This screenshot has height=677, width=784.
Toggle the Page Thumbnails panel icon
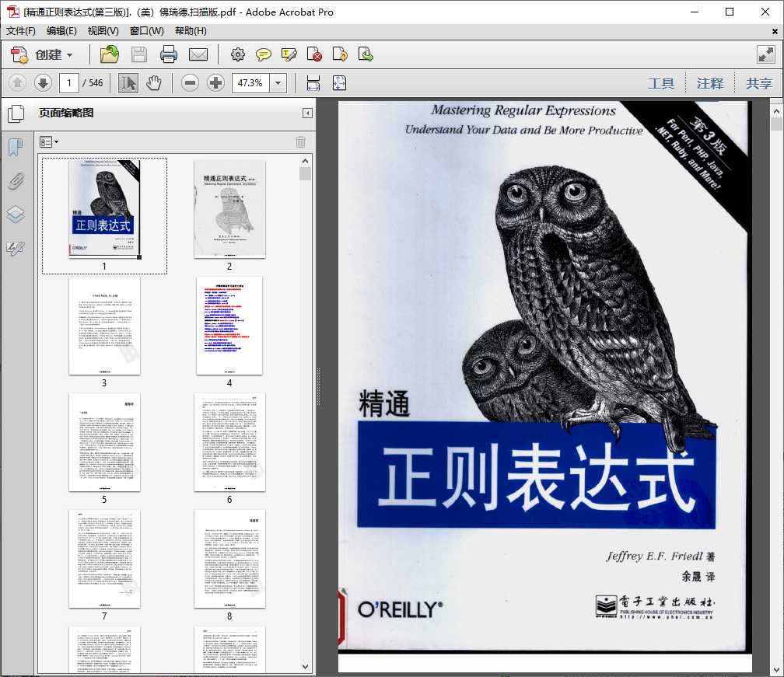pos(16,113)
